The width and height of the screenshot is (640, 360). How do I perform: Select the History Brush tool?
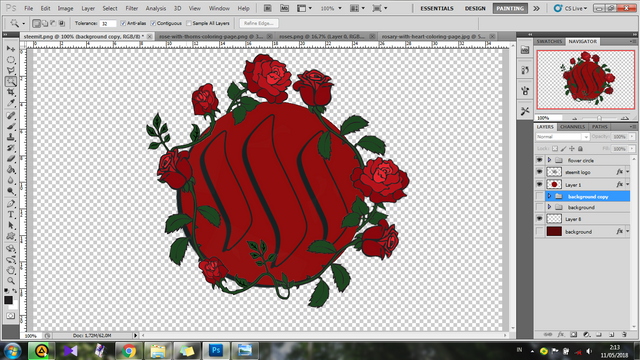11,148
